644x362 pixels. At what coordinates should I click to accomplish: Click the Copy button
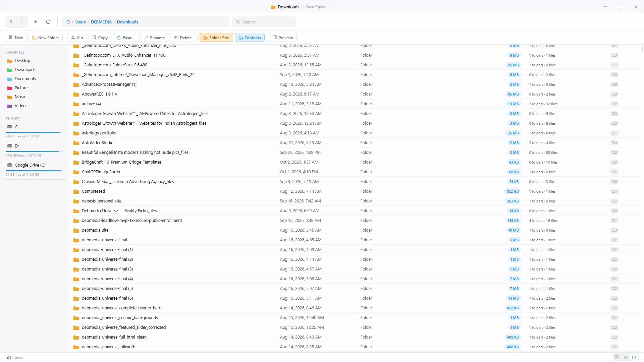pos(100,38)
